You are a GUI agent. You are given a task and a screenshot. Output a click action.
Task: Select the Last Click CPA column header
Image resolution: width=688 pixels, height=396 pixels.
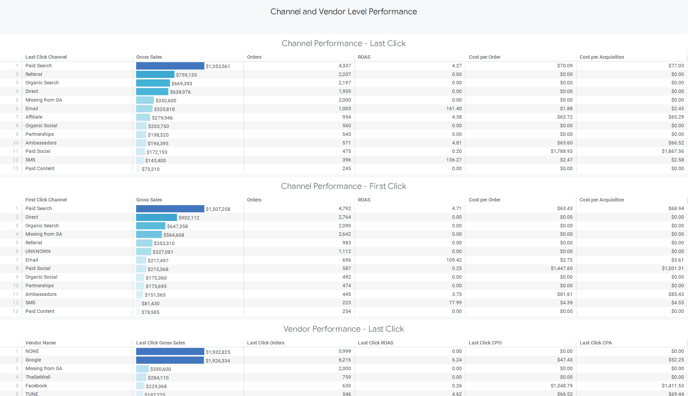coord(595,343)
